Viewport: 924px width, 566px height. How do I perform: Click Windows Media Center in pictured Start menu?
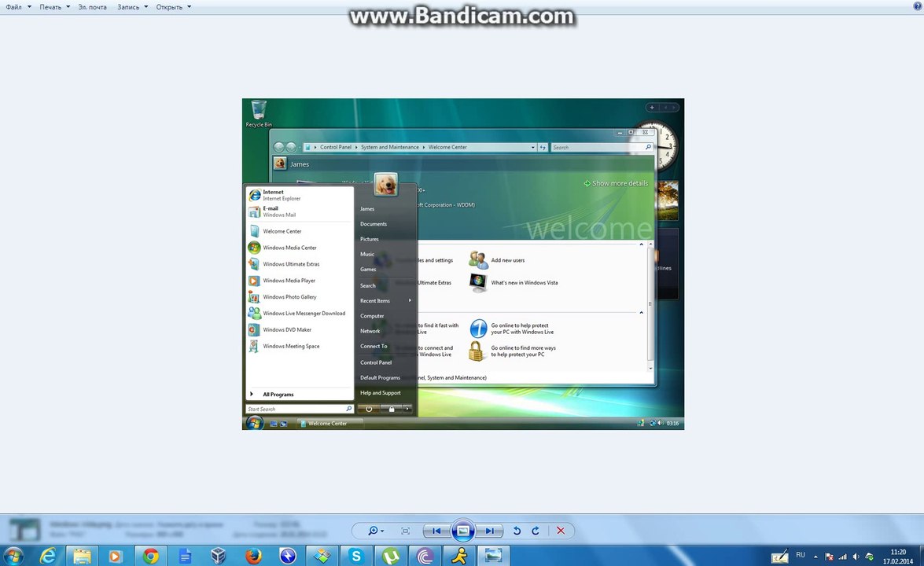coord(290,248)
